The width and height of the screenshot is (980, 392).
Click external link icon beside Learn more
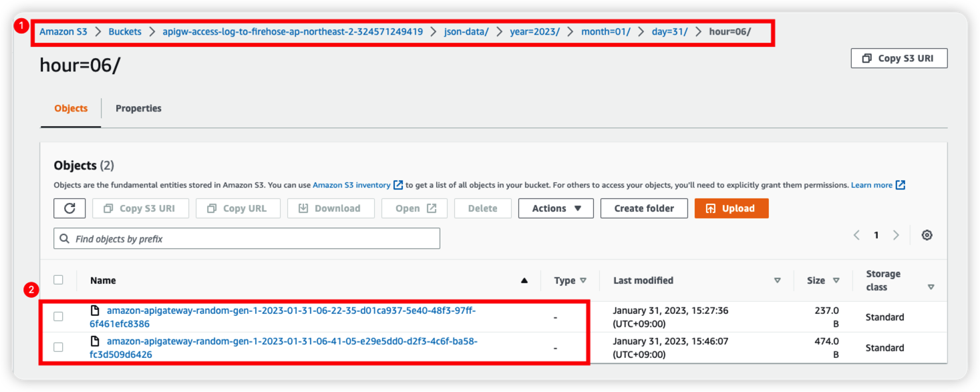click(x=901, y=185)
